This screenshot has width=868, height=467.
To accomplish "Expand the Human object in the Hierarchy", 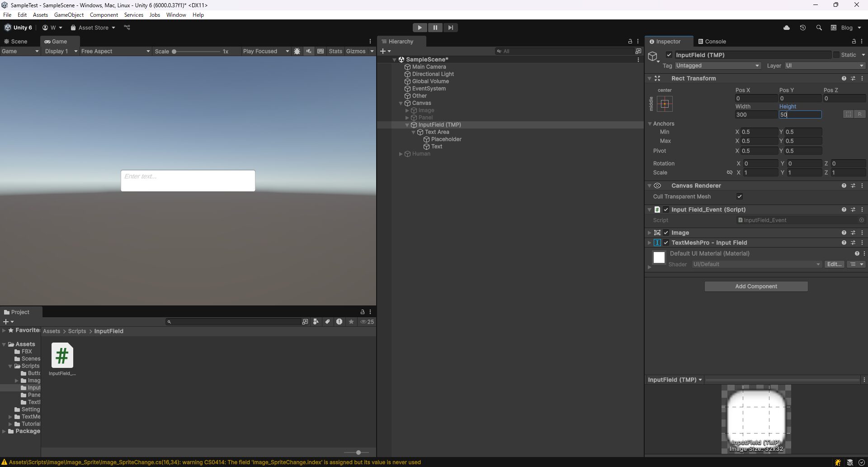I will 401,154.
